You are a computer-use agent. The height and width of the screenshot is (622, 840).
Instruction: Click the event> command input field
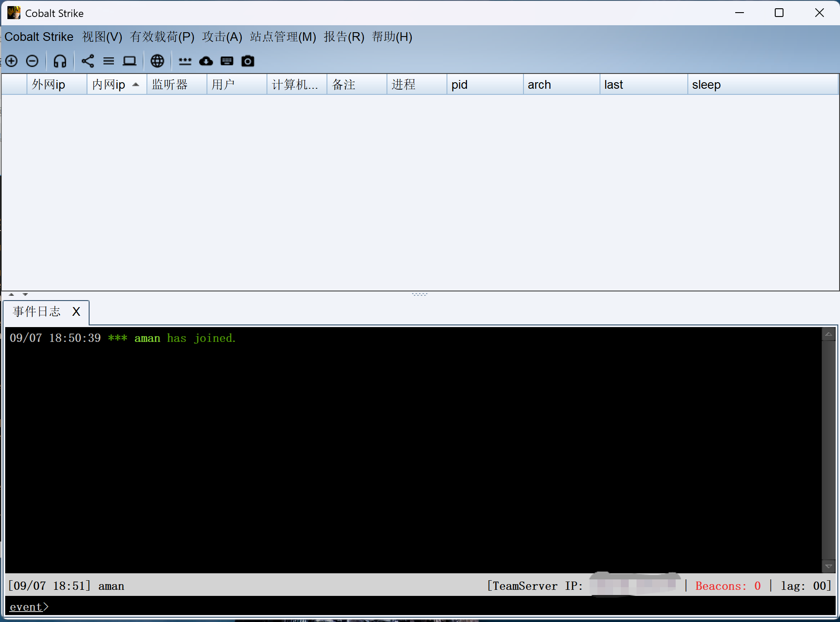click(420, 607)
